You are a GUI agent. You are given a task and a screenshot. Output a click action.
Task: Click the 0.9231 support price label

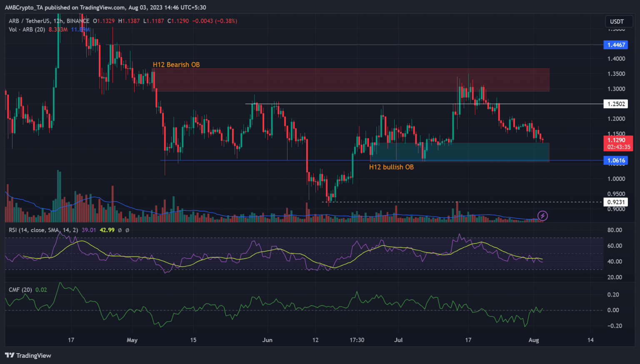click(x=616, y=202)
